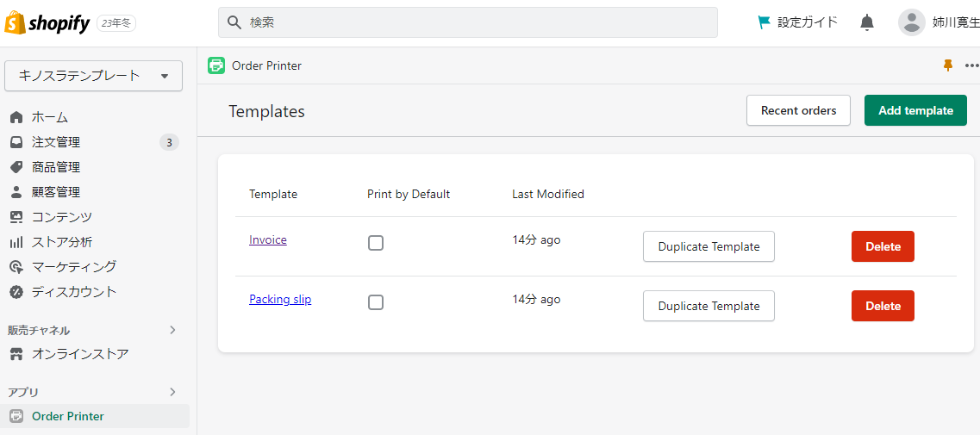Open the Packing slip template link

[280, 299]
